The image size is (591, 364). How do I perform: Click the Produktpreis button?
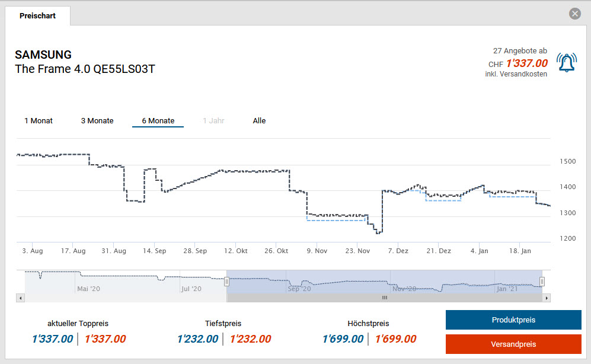coord(513,320)
